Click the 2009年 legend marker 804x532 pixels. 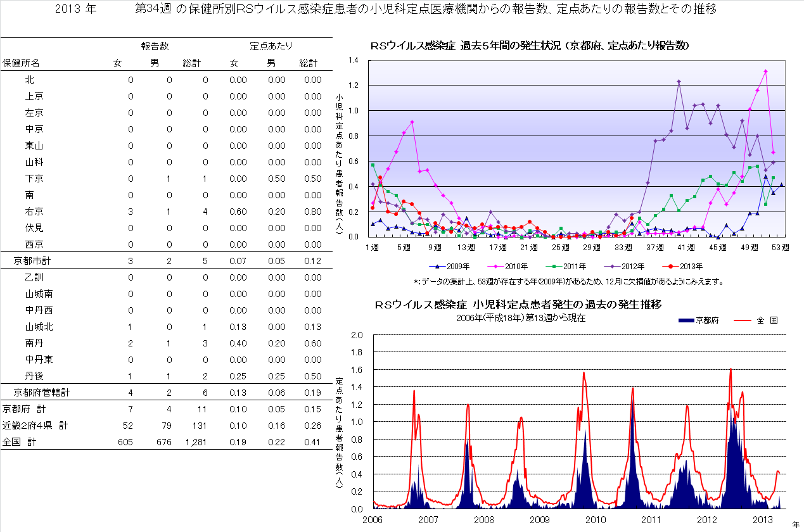tap(437, 267)
